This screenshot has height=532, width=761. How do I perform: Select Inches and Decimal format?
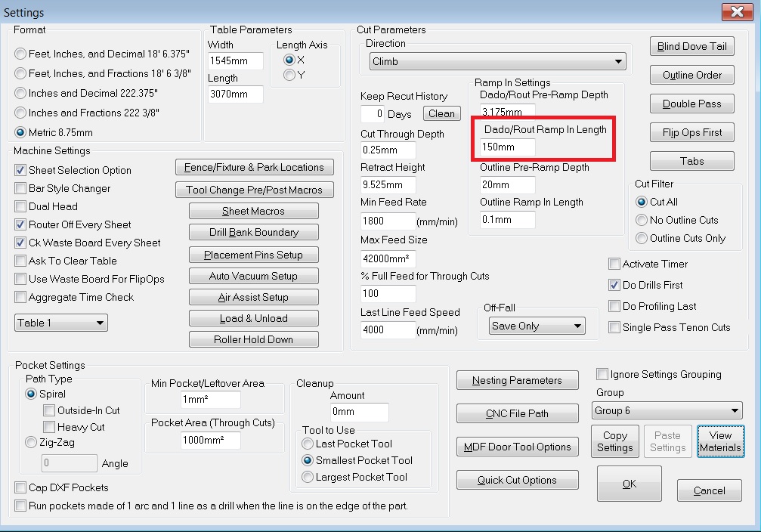click(x=20, y=93)
